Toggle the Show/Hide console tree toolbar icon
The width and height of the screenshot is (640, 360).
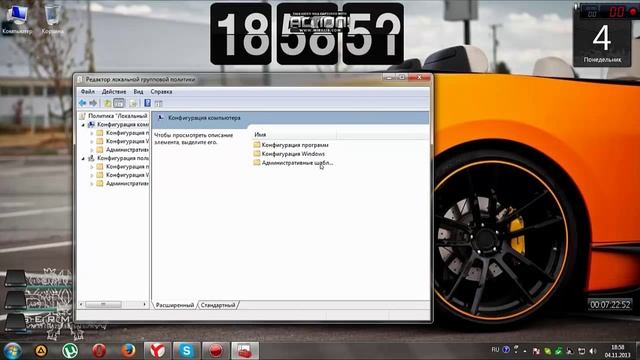tap(119, 103)
